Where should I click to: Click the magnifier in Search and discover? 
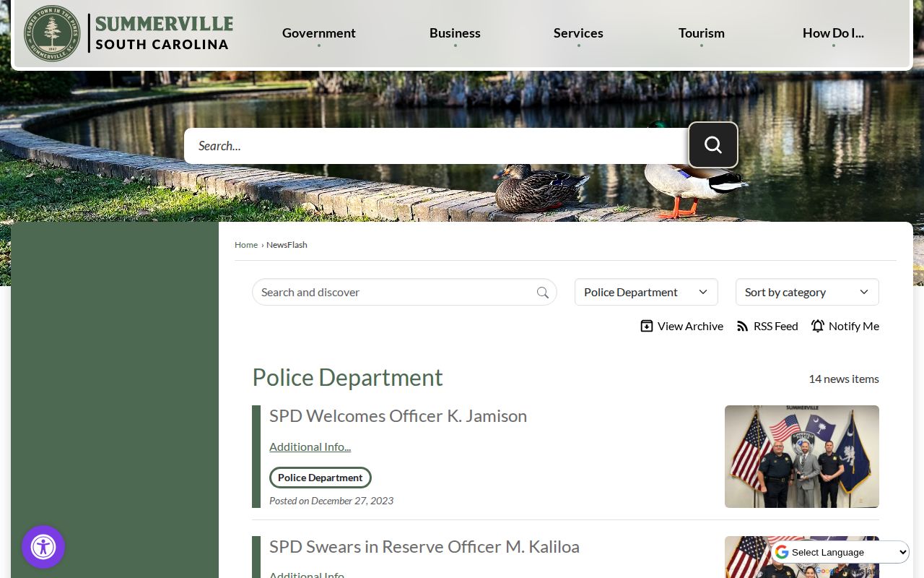pos(543,293)
